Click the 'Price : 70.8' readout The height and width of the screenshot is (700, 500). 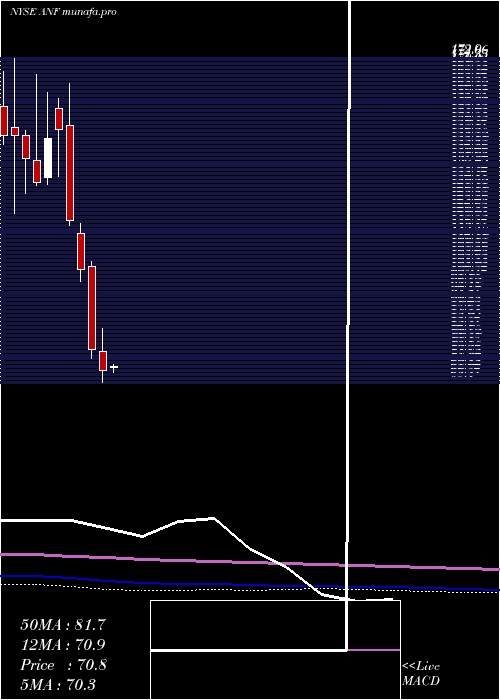(63, 665)
